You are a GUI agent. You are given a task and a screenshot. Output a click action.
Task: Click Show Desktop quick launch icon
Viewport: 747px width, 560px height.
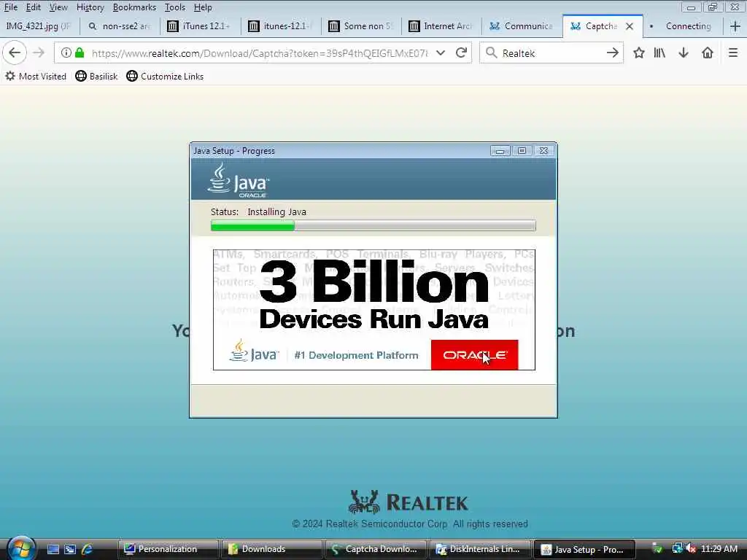coord(53,549)
